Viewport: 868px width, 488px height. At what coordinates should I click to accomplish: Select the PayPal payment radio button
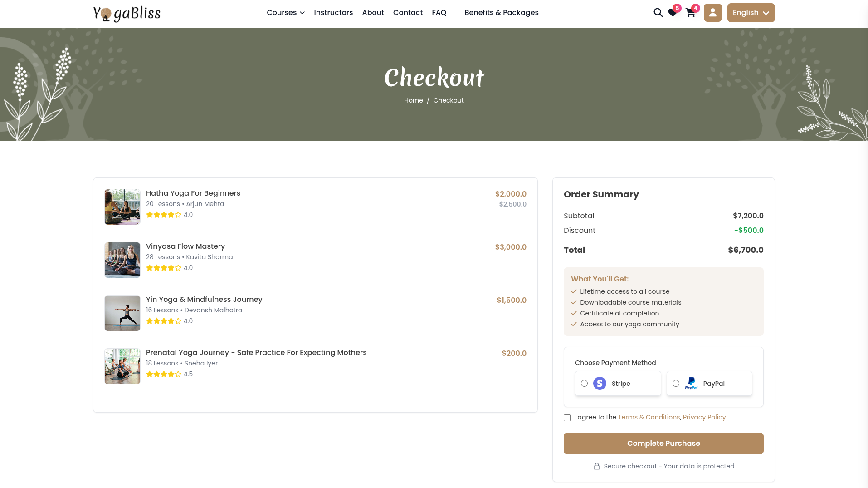(676, 384)
